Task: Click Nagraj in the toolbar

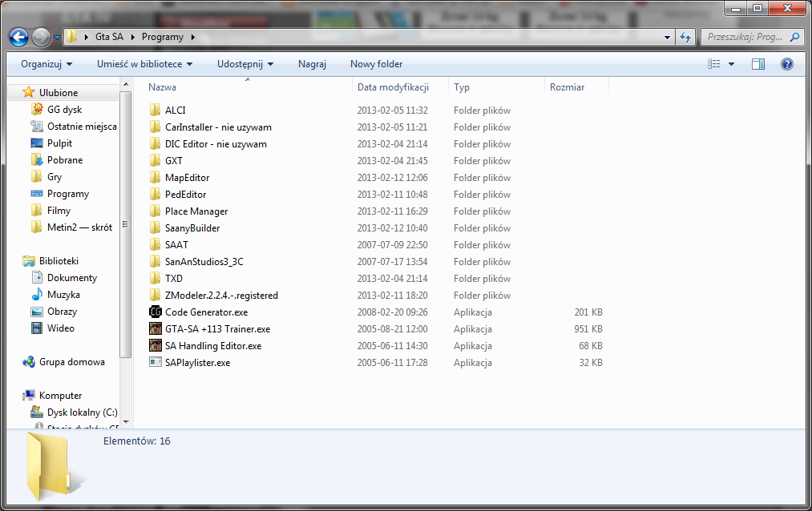Action: click(312, 64)
